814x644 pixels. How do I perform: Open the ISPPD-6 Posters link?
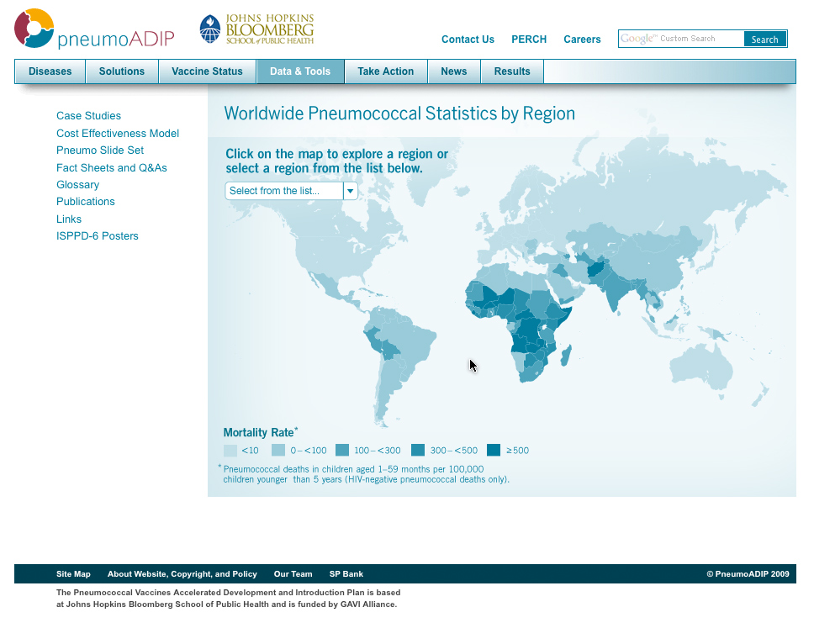tap(98, 236)
